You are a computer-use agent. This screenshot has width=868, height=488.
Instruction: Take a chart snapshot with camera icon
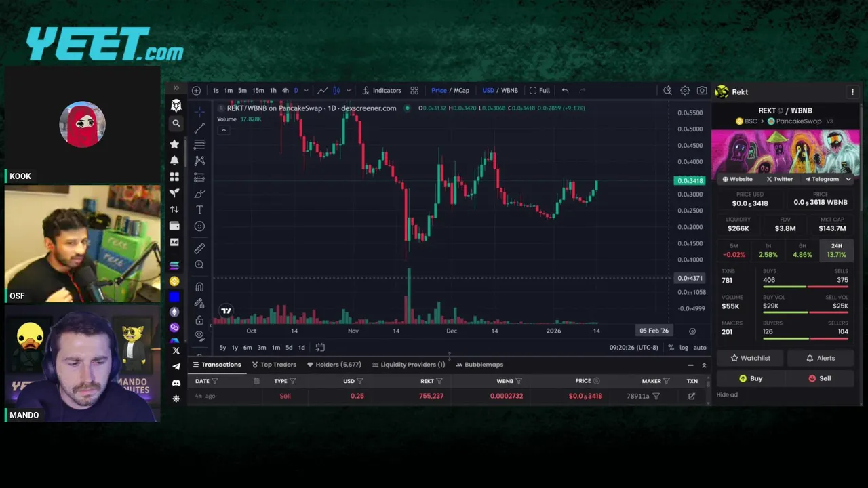702,90
